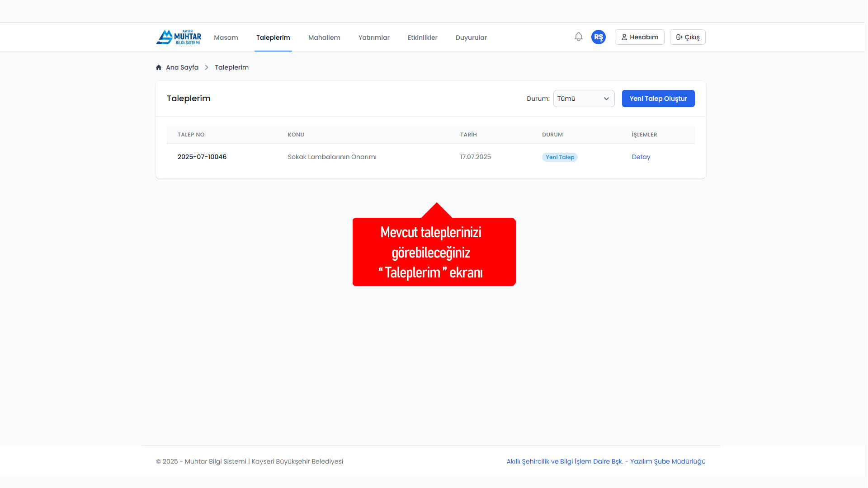Viewport: 868px width, 488px height.
Task: Open Yatırımlar in the navigation
Action: click(x=374, y=38)
